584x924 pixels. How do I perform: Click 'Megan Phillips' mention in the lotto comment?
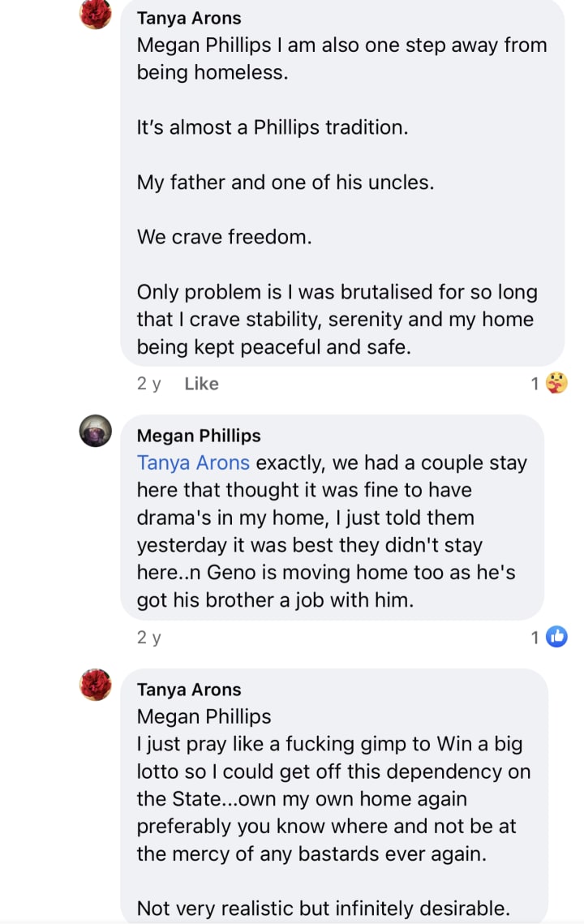coord(204,717)
